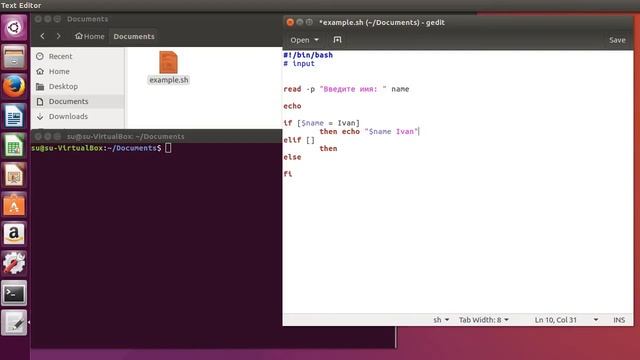Switch to Terminal from launcher

point(14,293)
